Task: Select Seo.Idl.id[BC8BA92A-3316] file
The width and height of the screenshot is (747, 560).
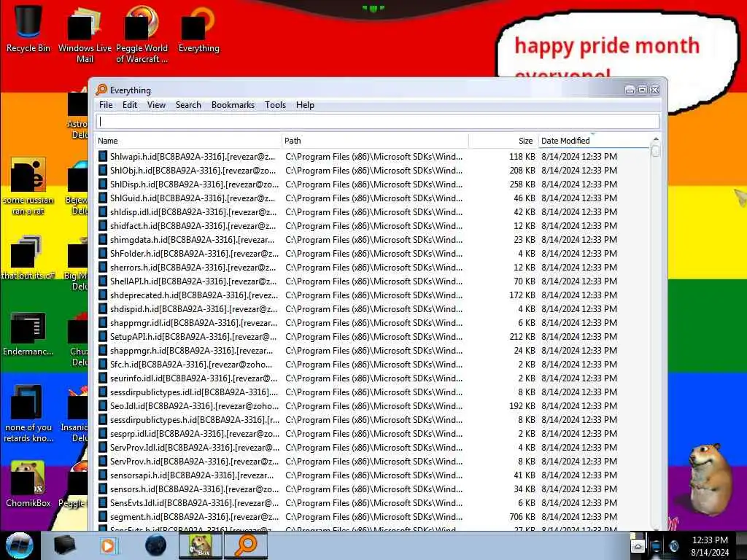Action: coord(194,405)
